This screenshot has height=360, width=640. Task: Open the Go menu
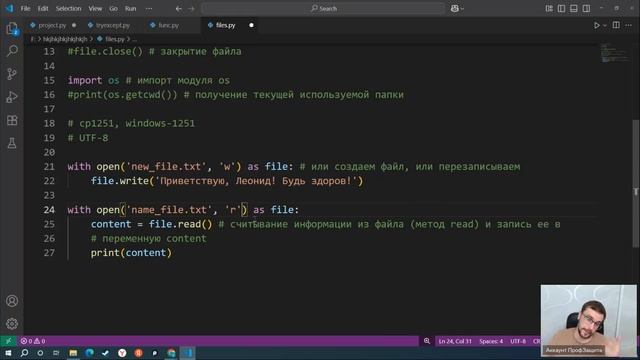(113, 9)
